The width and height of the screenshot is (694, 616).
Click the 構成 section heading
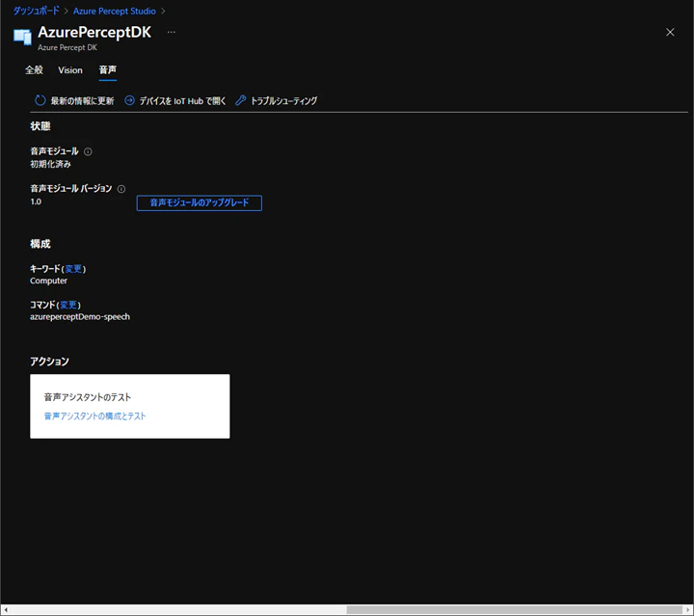click(40, 244)
